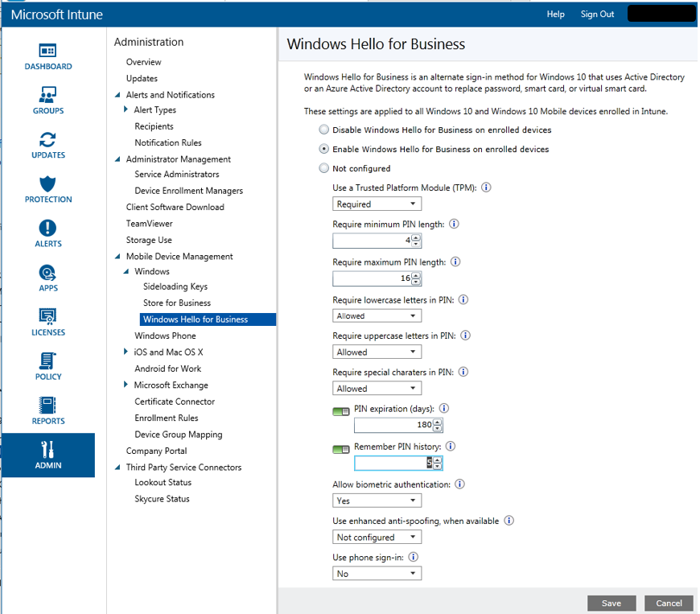
Task: Open the Updates workspace
Action: click(x=47, y=144)
